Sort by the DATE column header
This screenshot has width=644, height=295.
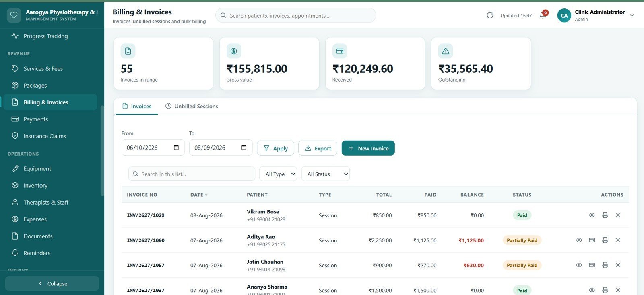(199, 195)
